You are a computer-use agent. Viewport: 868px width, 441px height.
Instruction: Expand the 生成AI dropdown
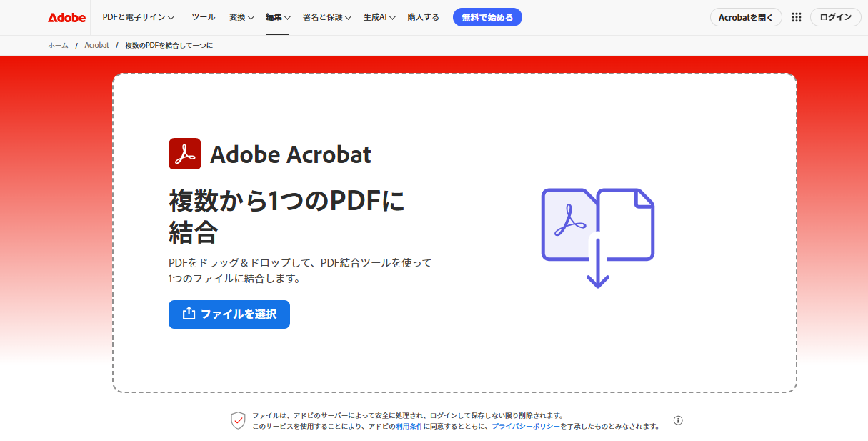pos(379,17)
